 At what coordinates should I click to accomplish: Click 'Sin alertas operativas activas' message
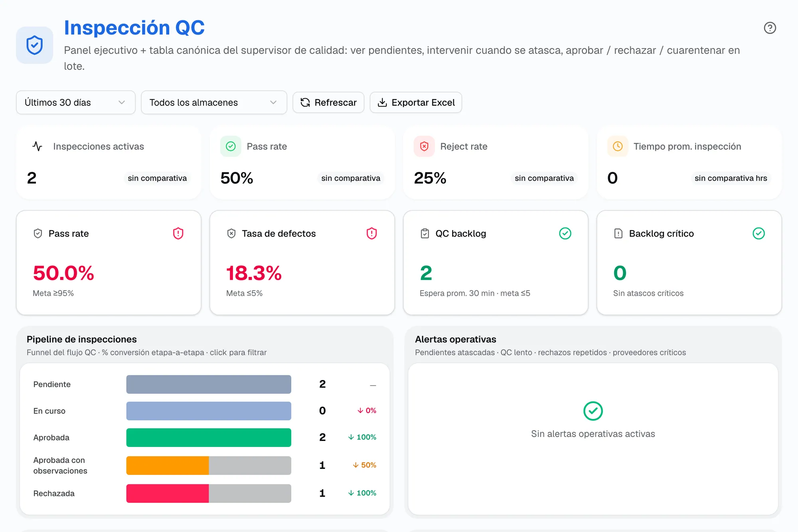(593, 434)
